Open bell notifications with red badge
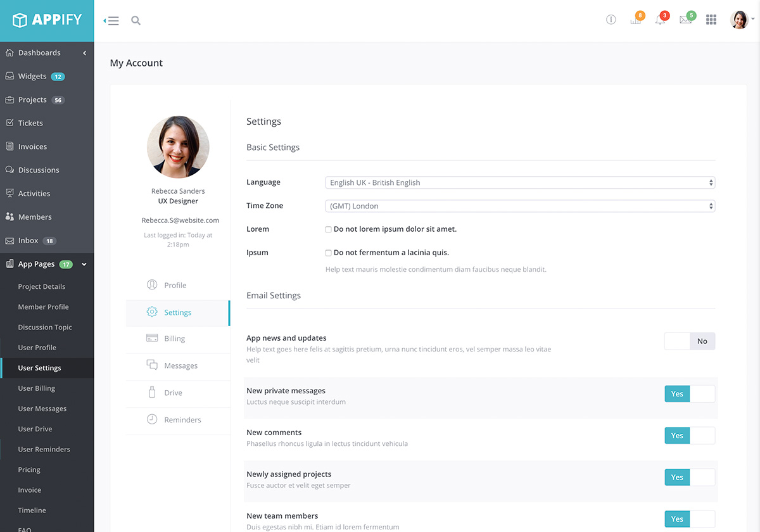This screenshot has height=532, width=760. [661, 20]
